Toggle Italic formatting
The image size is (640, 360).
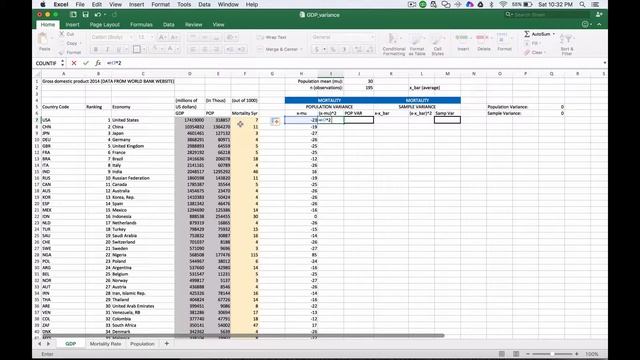coord(107,49)
